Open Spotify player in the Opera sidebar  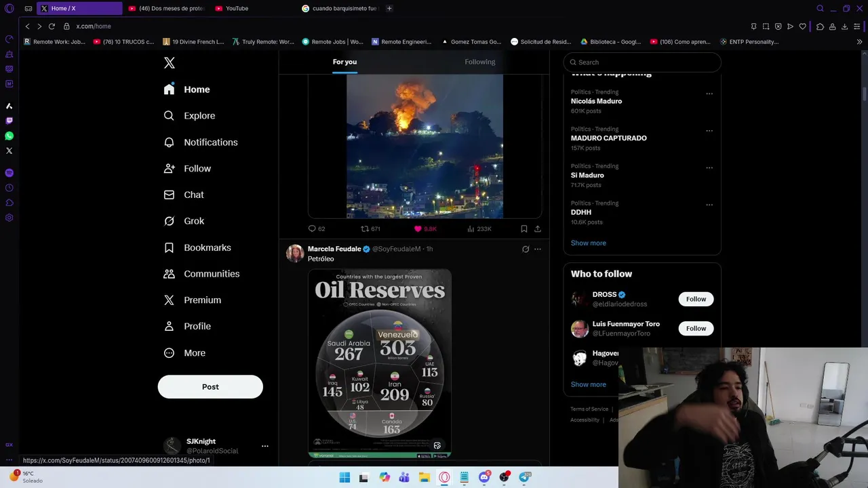9,173
